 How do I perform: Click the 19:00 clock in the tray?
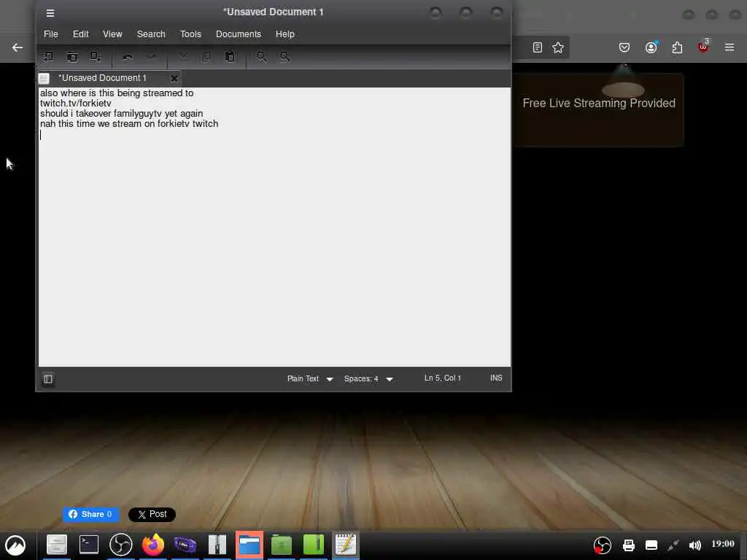click(x=723, y=544)
